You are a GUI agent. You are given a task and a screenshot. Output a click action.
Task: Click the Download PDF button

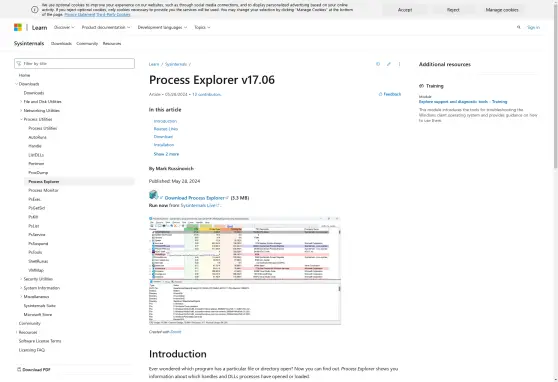[34, 370]
